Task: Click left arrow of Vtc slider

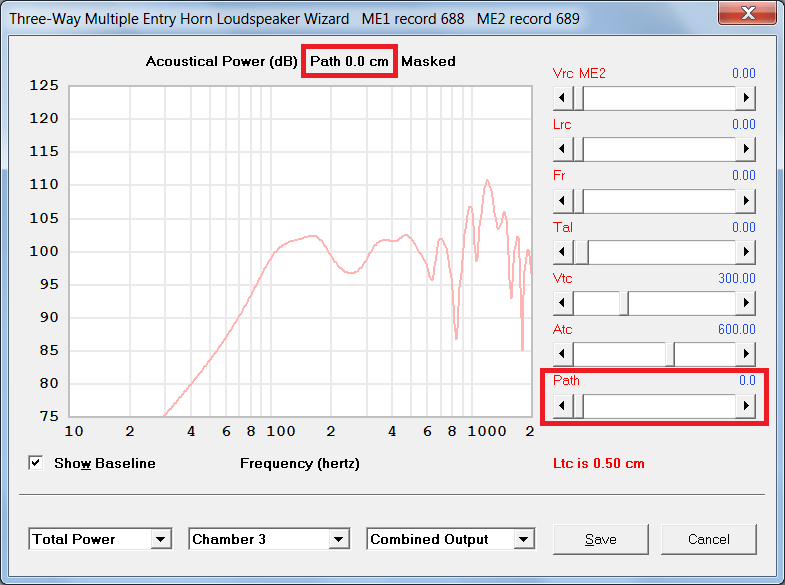Action: 563,303
